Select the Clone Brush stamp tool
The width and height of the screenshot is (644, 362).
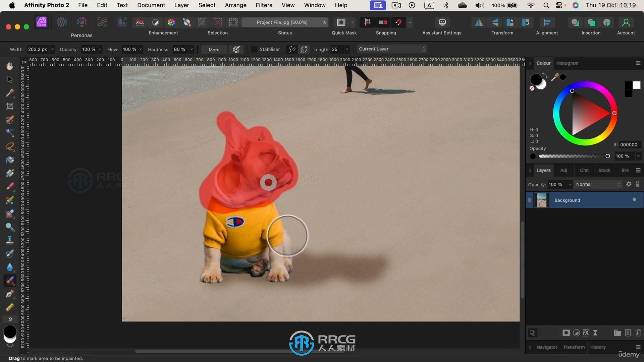pos(10,240)
